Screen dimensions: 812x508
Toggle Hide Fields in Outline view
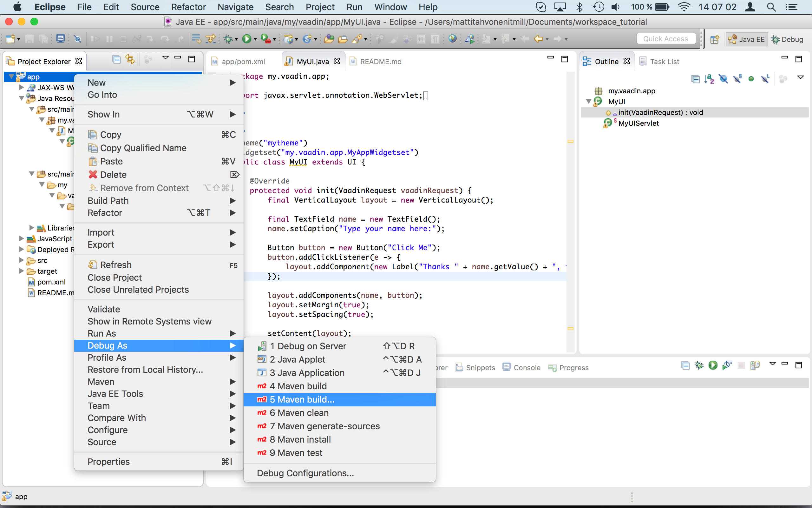point(724,79)
